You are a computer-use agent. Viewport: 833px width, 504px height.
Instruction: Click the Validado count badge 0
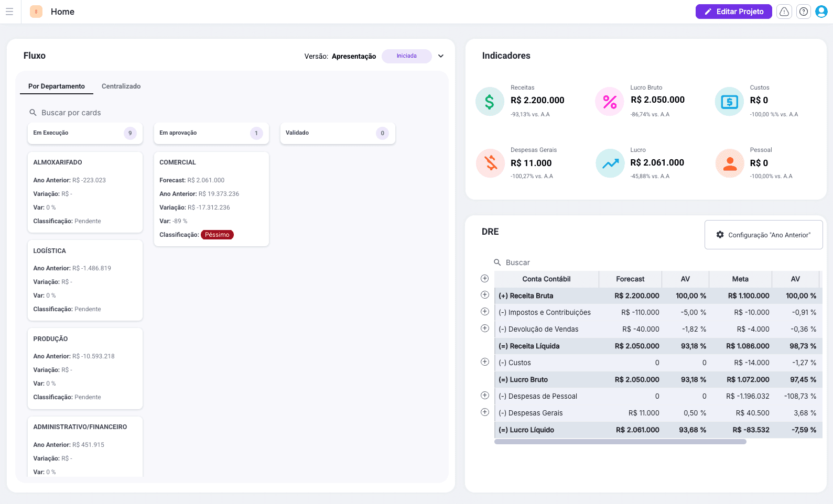point(383,133)
